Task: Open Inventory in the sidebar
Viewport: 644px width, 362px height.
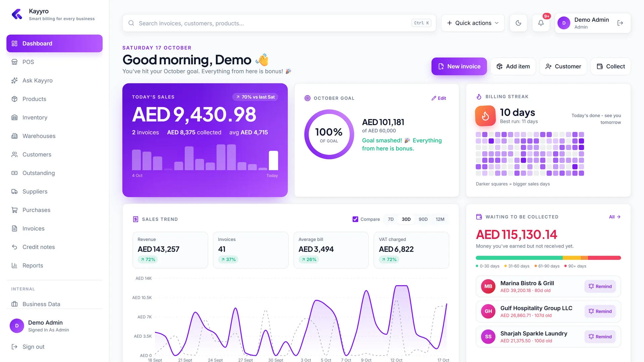Action: (54, 117)
